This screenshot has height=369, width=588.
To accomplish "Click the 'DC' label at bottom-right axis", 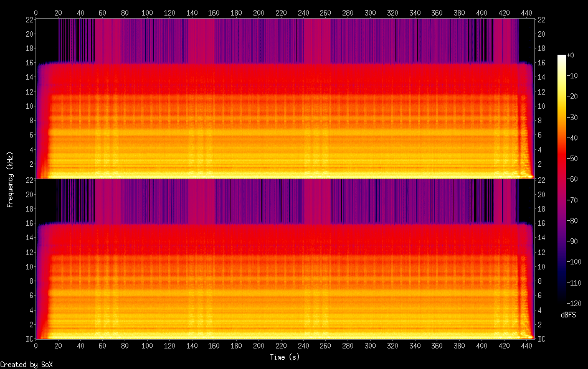I will [x=541, y=339].
